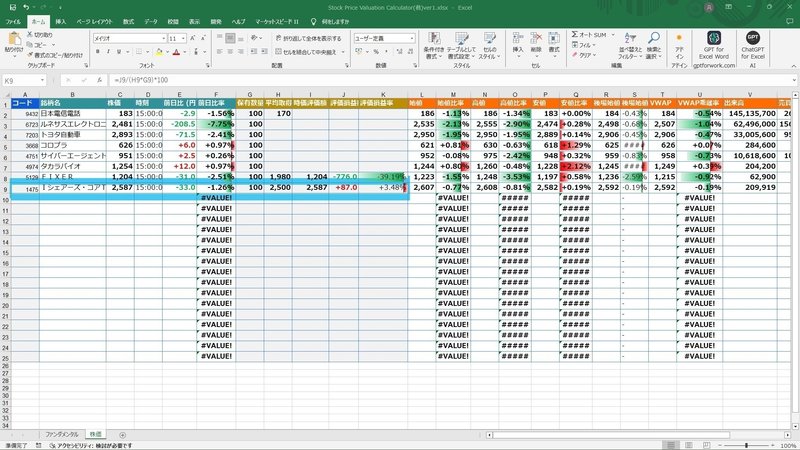
Task: Toggle Underline formatting
Action: (119, 52)
